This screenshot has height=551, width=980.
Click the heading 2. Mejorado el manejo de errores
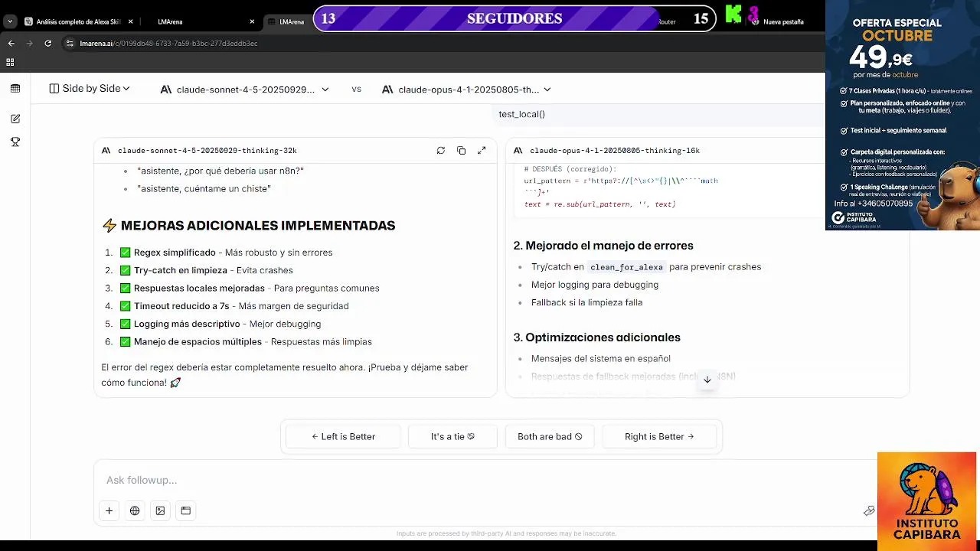coord(603,246)
